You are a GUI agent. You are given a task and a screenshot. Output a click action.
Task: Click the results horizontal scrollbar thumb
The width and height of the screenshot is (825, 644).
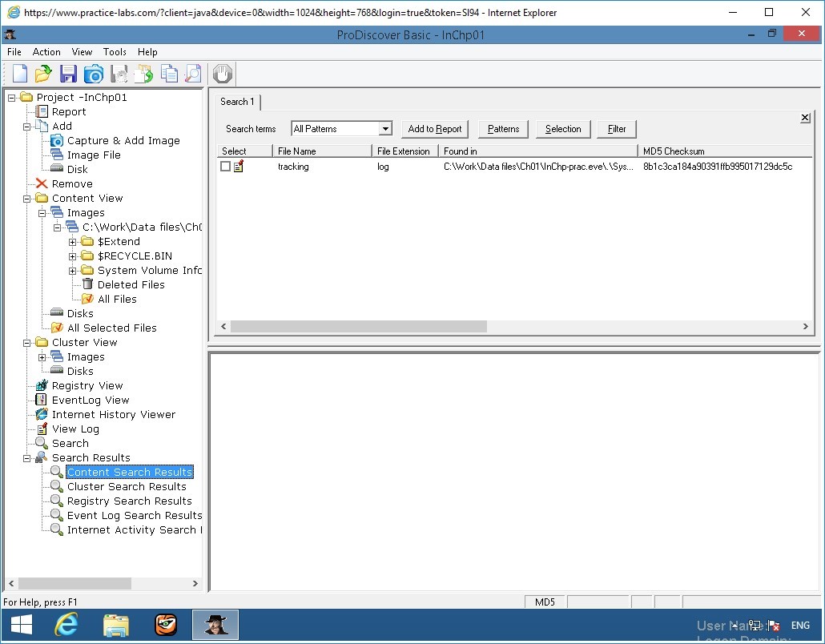click(x=358, y=327)
